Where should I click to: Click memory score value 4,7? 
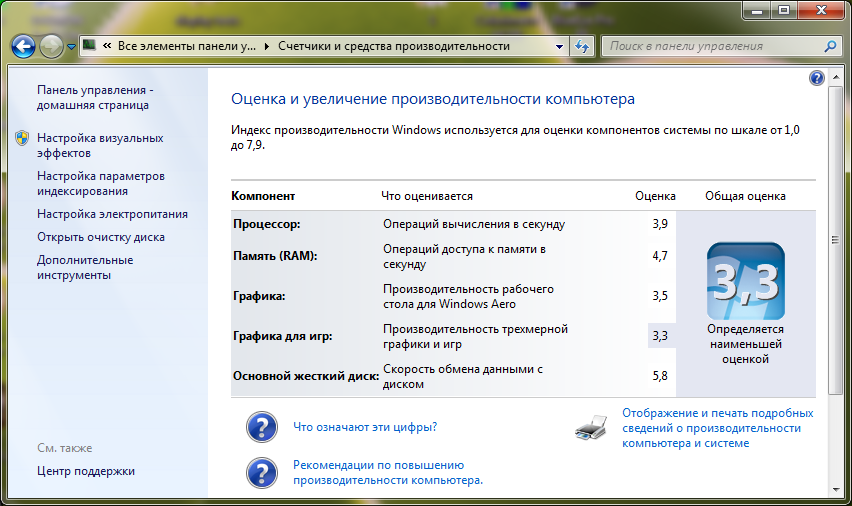tap(660, 256)
